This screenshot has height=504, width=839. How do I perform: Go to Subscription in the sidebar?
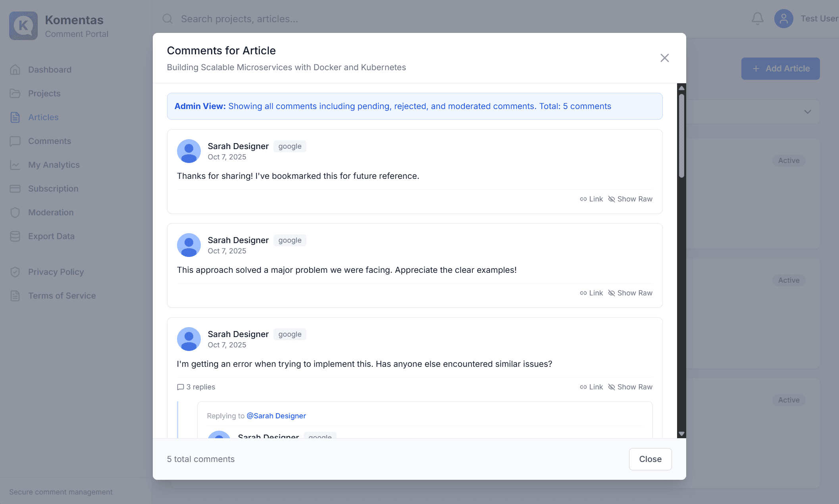click(53, 189)
